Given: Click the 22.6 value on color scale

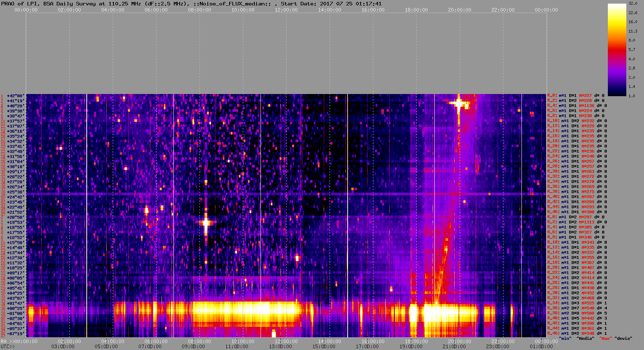Looking at the screenshot, I should pos(633,13).
